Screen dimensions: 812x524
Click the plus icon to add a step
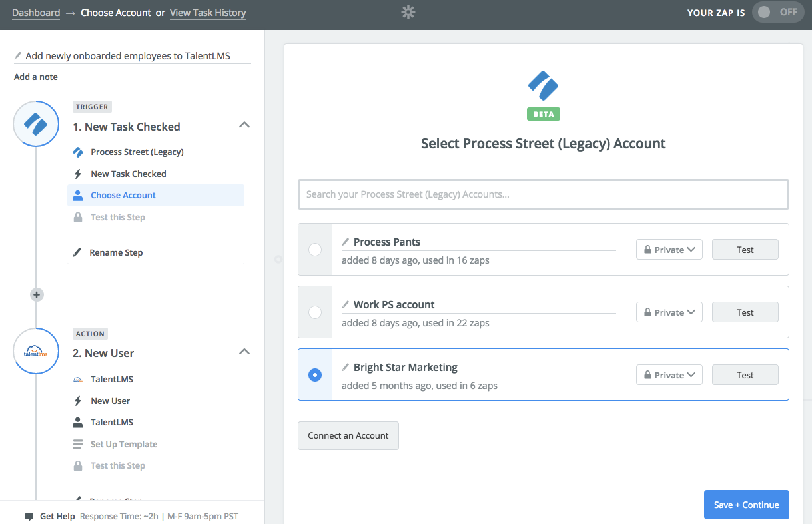click(x=37, y=294)
